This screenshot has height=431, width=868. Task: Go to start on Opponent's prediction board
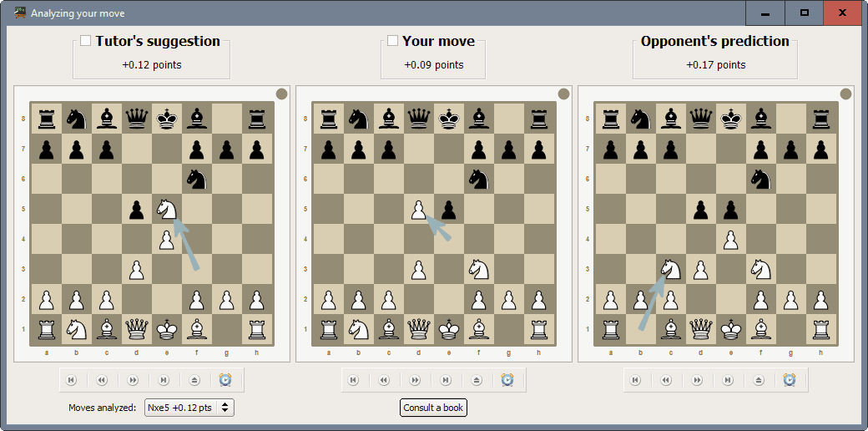tap(635, 380)
